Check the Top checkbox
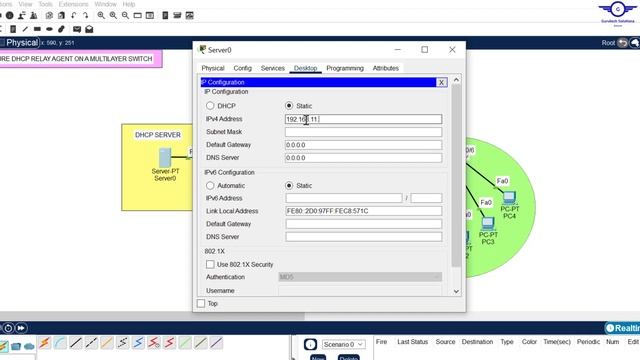This screenshot has width=640, height=360. pos(201,304)
